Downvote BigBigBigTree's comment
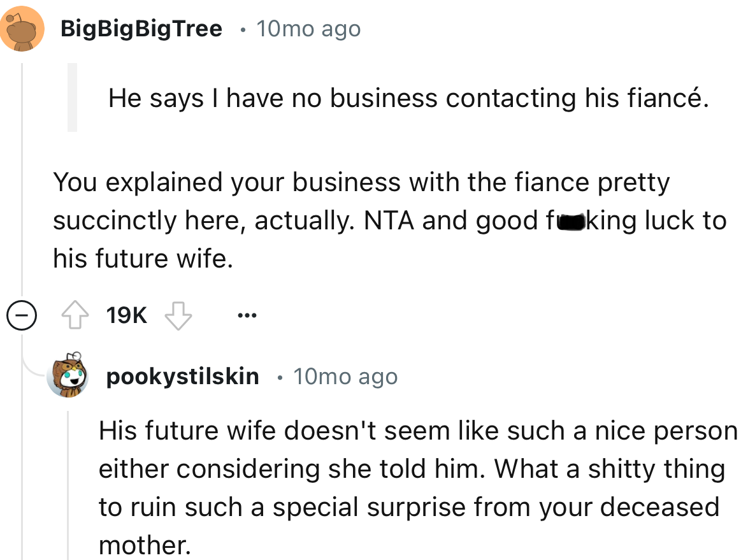The image size is (741, 560). (178, 314)
